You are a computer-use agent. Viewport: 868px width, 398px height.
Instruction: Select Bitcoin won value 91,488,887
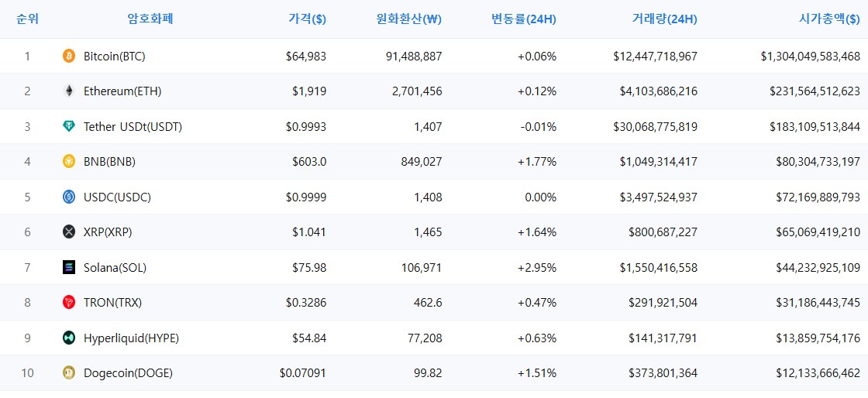pyautogui.click(x=414, y=57)
